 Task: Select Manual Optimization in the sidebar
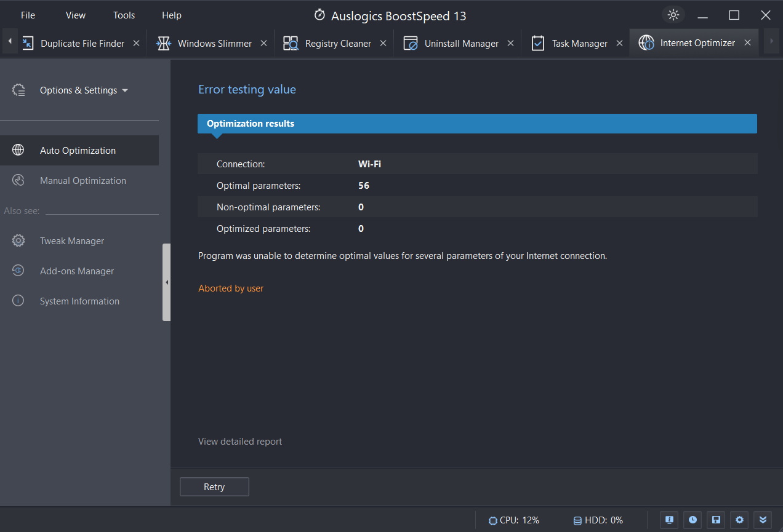point(82,181)
